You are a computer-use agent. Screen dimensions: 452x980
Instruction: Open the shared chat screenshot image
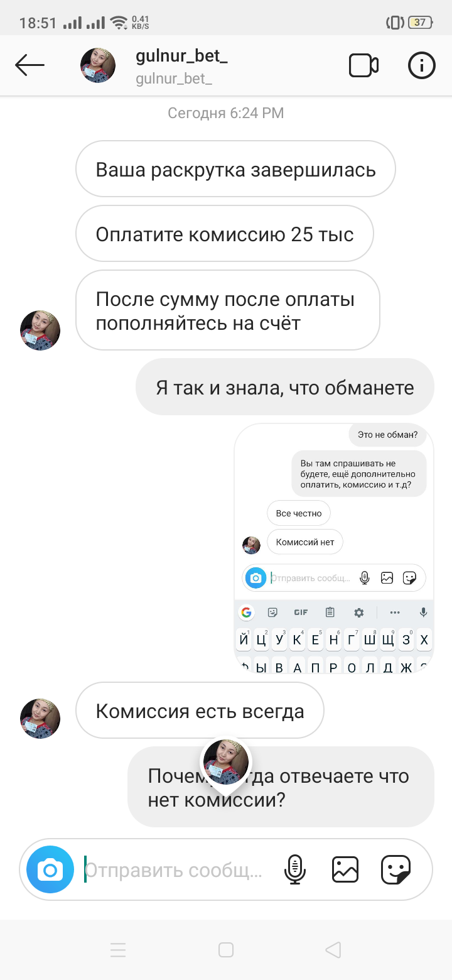pyautogui.click(x=334, y=548)
